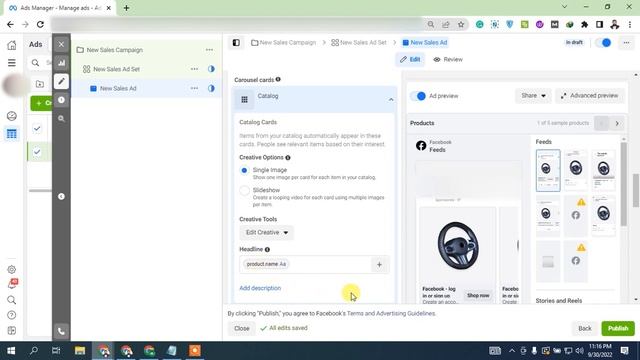Open File Explorer from Windows taskbar
The height and width of the screenshot is (360, 640).
[x=80, y=351]
